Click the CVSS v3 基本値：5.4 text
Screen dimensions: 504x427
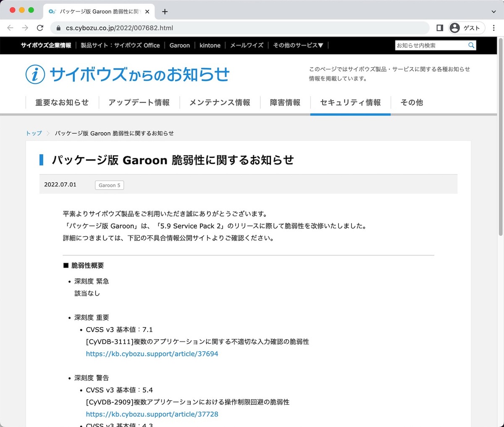click(x=119, y=390)
